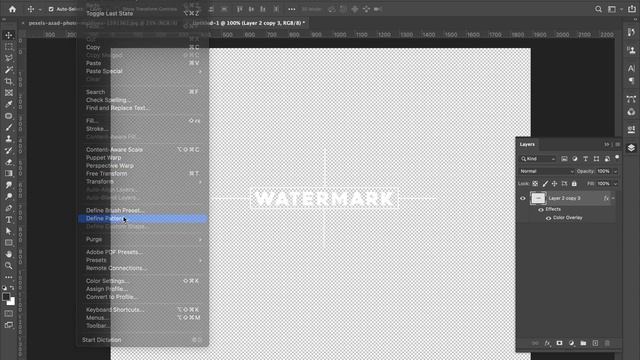Select the Frame tool
Image resolution: width=640 pixels, height=360 pixels.
point(9,93)
